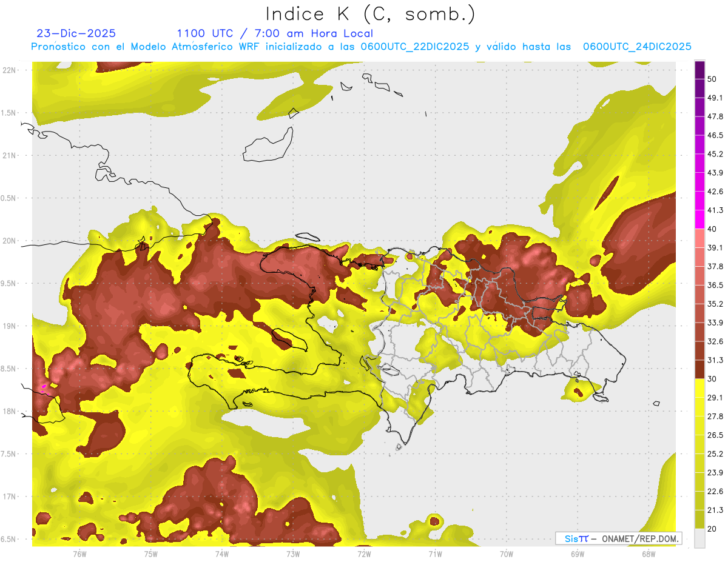728x562 pixels.
Task: Click the legend value "47.8"
Action: coord(715,116)
